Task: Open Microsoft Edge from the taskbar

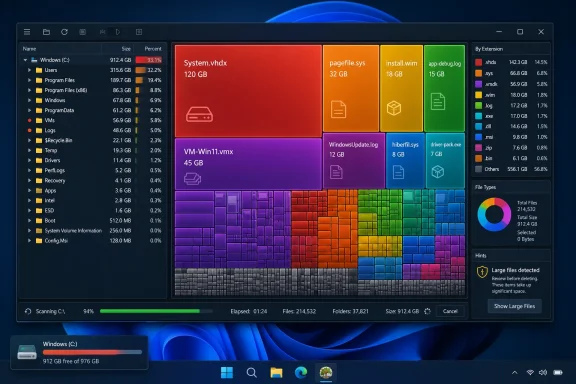Action: (301, 373)
